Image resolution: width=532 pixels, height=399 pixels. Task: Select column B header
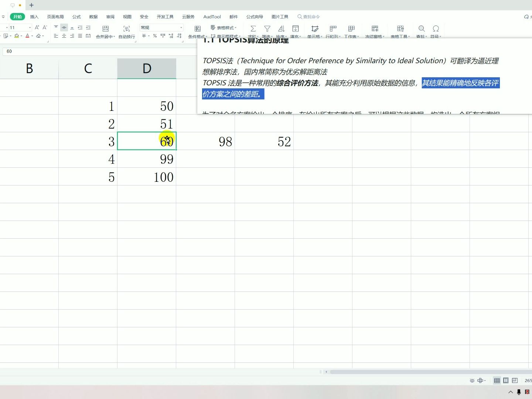[29, 68]
